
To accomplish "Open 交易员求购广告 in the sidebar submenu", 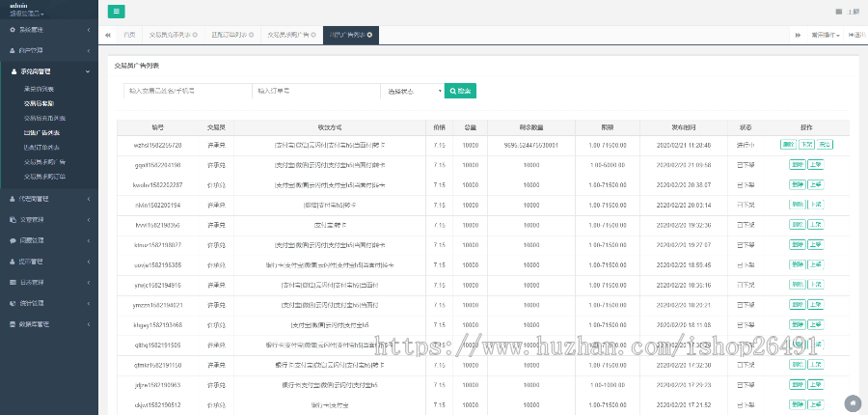I will (44, 162).
